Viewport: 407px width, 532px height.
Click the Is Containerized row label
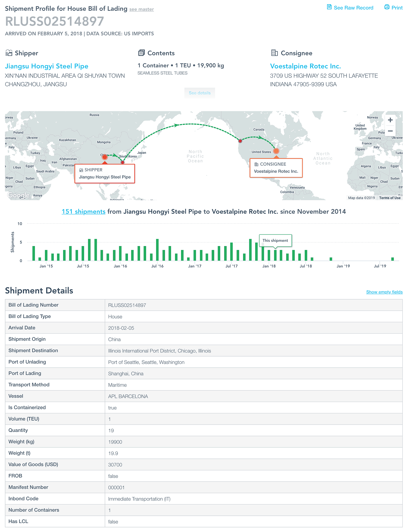[27, 407]
